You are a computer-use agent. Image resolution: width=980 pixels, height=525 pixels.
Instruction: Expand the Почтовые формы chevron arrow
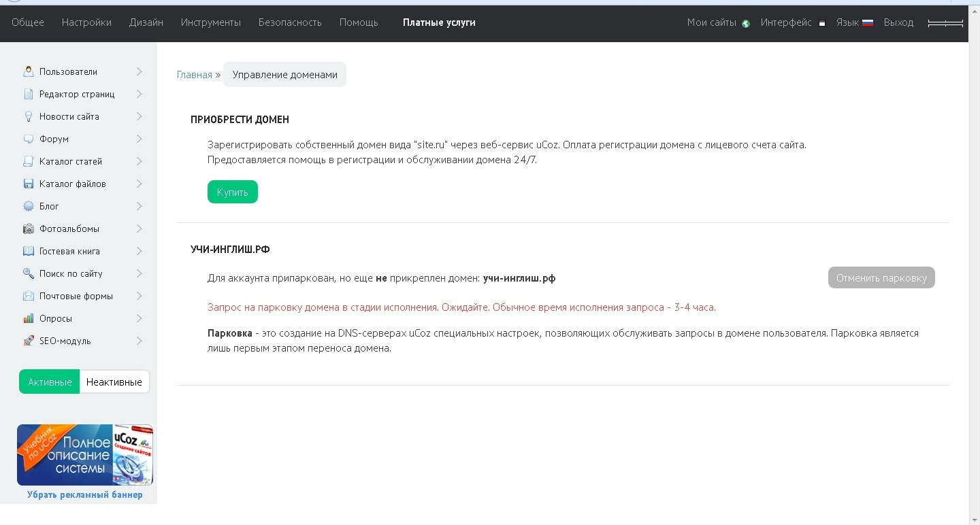click(139, 296)
